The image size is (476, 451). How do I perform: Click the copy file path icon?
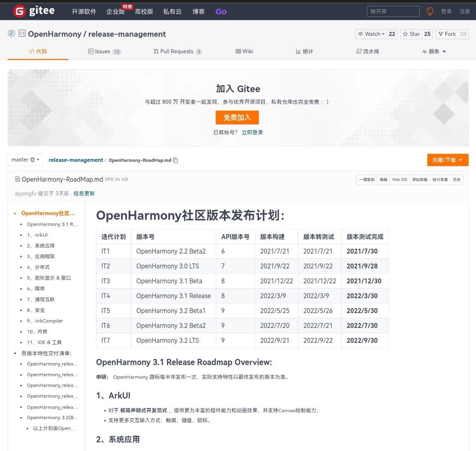coord(175,160)
